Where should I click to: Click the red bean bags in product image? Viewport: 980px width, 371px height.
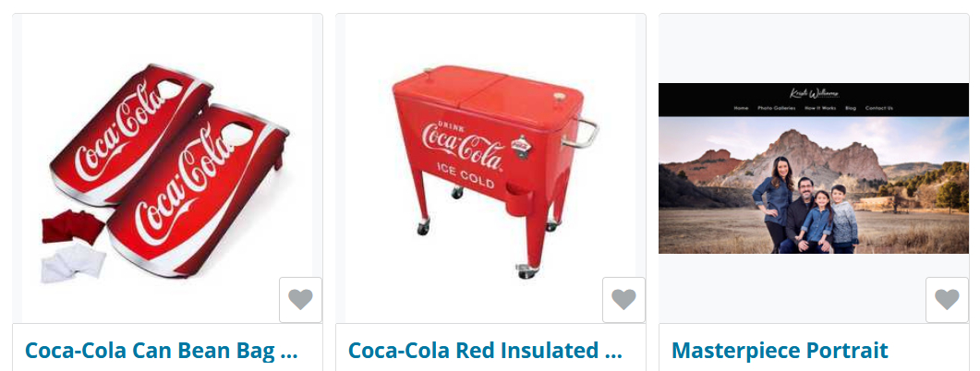click(x=73, y=226)
